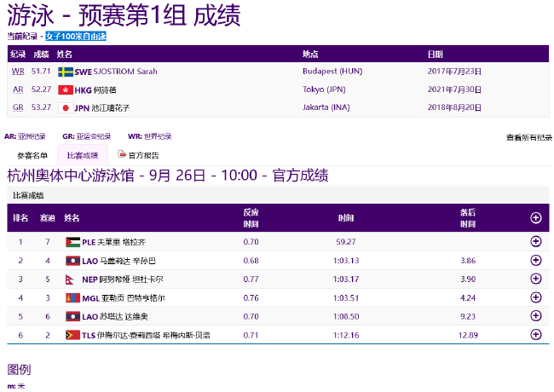Click expand-all plus icon in table header

[x=535, y=217]
